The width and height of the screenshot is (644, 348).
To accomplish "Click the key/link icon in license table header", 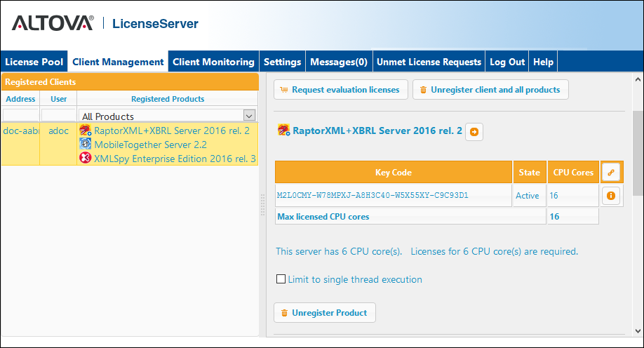I will coord(610,172).
